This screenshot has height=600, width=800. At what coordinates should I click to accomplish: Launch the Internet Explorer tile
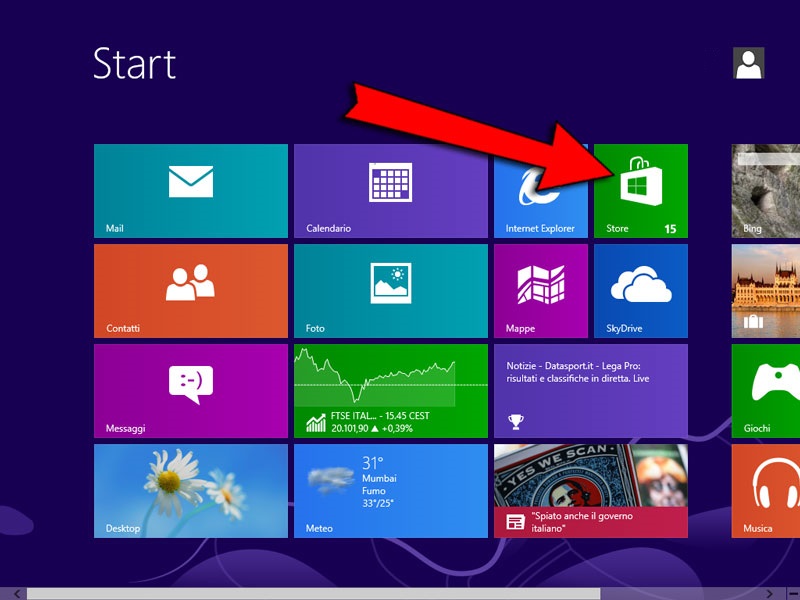(541, 191)
